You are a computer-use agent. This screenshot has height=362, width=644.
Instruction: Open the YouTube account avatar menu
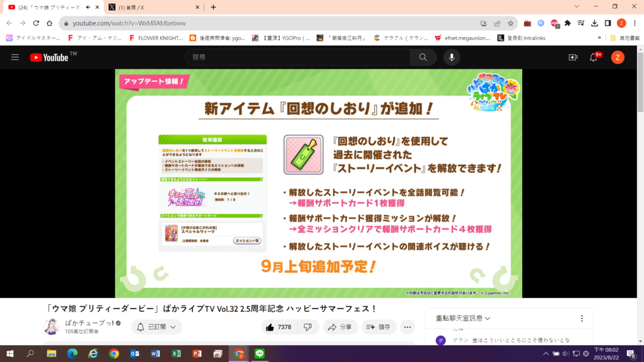click(618, 57)
